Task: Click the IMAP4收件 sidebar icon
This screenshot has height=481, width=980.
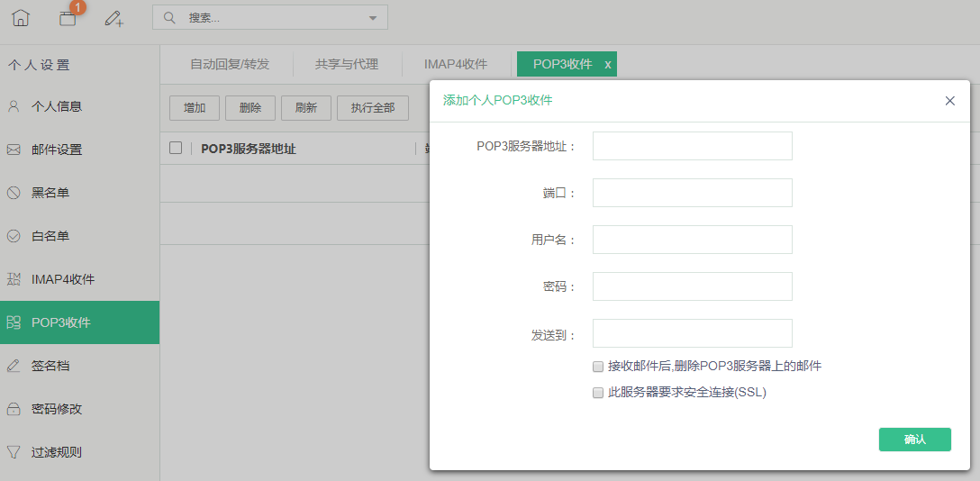Action: 14,279
